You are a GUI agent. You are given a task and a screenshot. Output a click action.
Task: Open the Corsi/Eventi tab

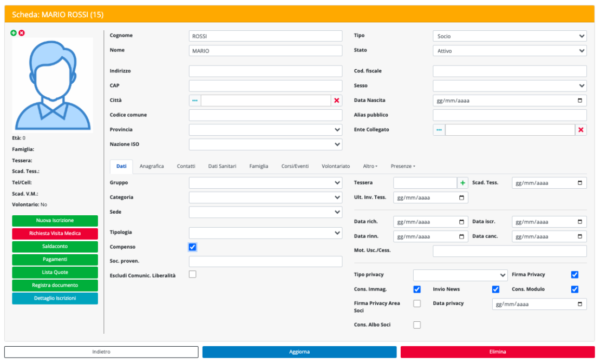[x=295, y=166]
